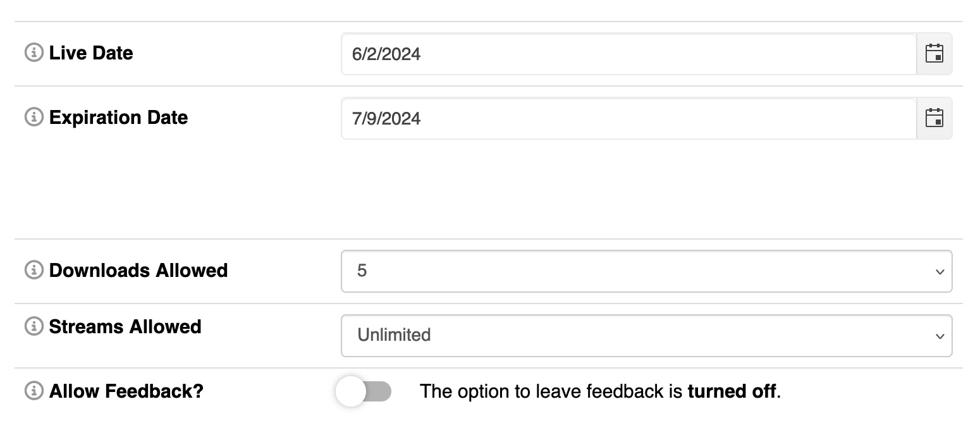Open the calendar picker for Live Date
The width and height of the screenshot is (980, 435).
click(x=934, y=54)
